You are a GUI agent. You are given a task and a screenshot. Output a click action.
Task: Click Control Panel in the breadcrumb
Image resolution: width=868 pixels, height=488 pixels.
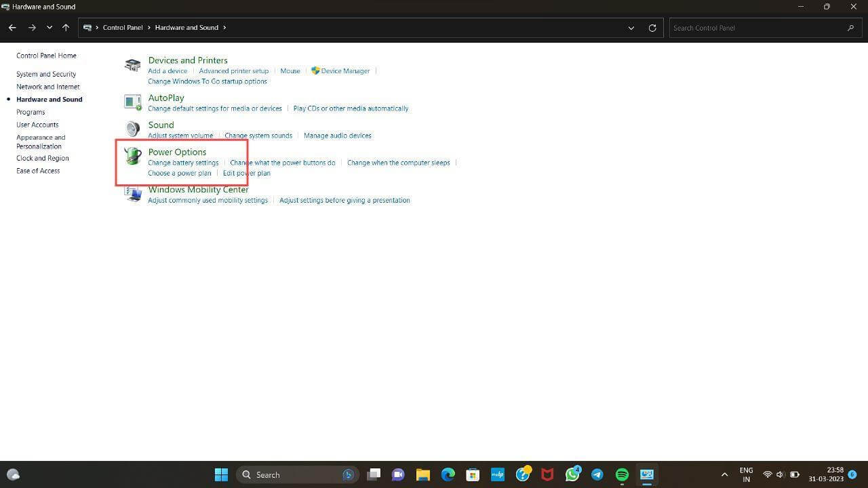[x=123, y=28]
